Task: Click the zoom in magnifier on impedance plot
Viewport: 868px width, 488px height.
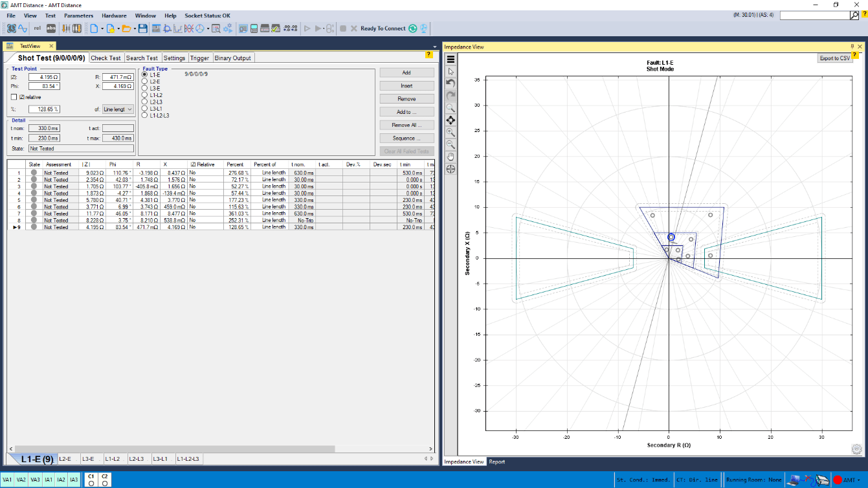Action: click(x=451, y=132)
